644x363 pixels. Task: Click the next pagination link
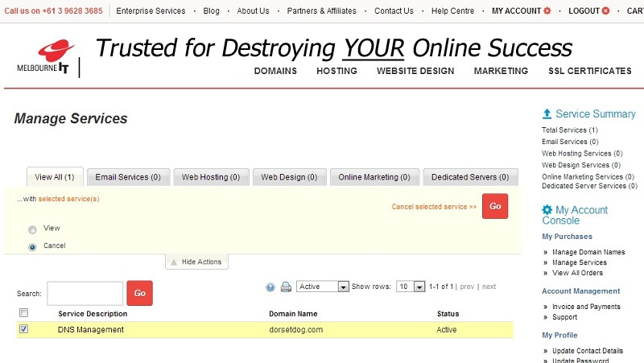tap(489, 287)
